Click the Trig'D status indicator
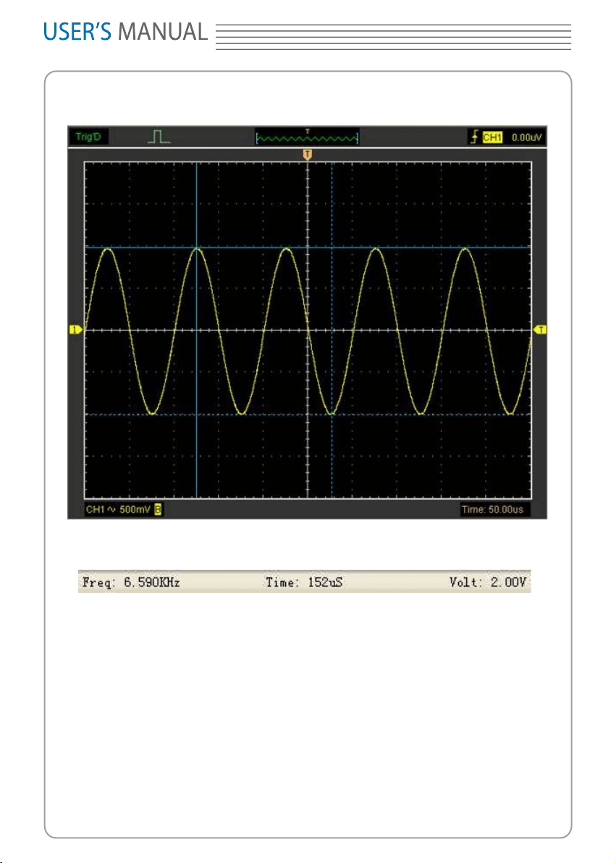Viewport: 616px width, 863px height. pyautogui.click(x=88, y=137)
